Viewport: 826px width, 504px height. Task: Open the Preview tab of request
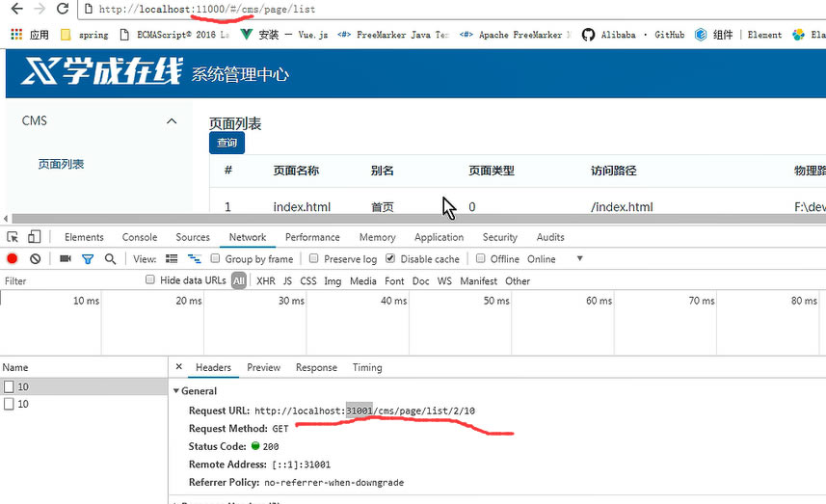(263, 367)
